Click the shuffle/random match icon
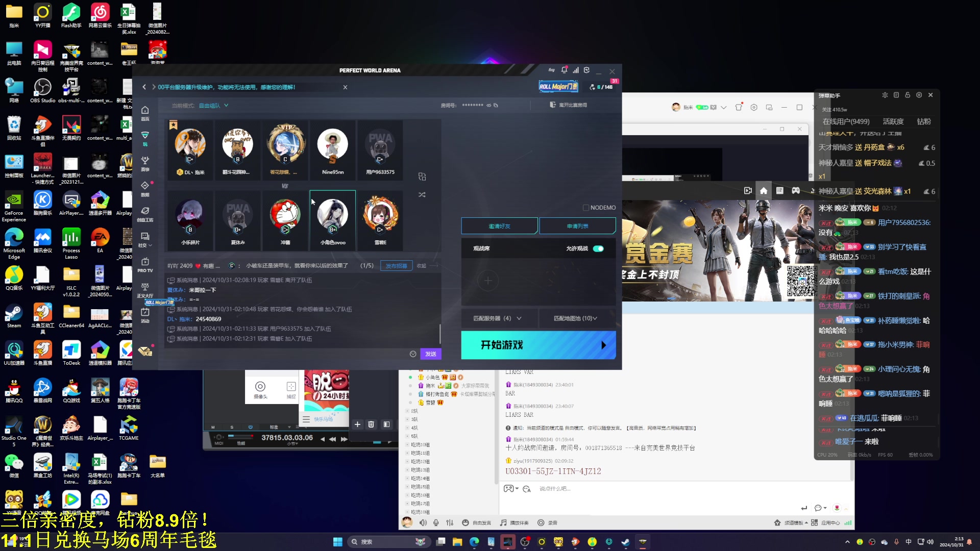Viewport: 980px width, 551px height. click(x=422, y=194)
